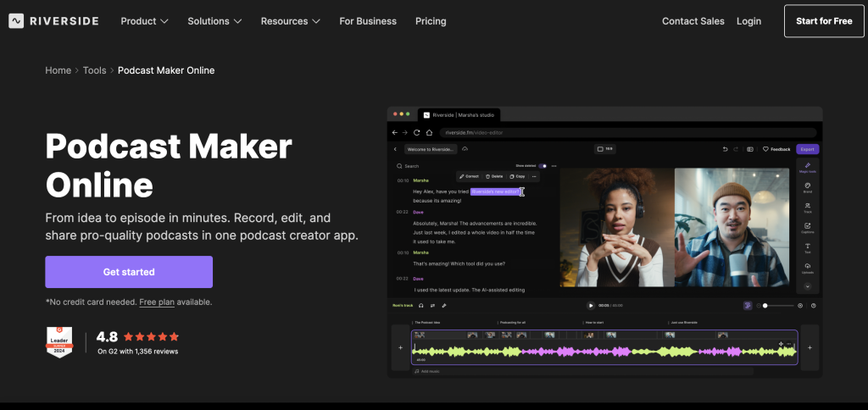Click the zoom-in icon right of slider
This screenshot has width=868, height=410.
coord(800,306)
